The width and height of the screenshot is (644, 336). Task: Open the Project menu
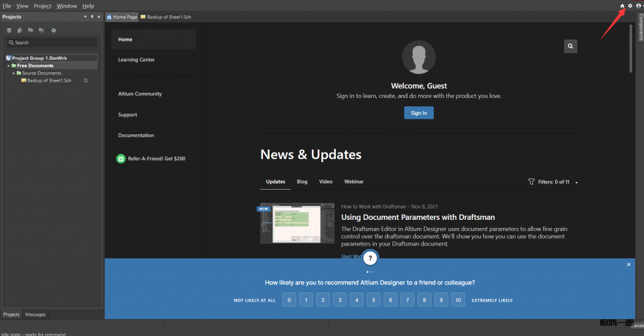click(42, 6)
